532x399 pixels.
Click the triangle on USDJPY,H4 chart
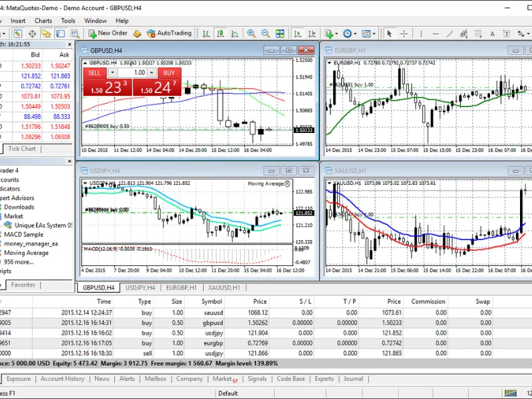click(x=85, y=184)
